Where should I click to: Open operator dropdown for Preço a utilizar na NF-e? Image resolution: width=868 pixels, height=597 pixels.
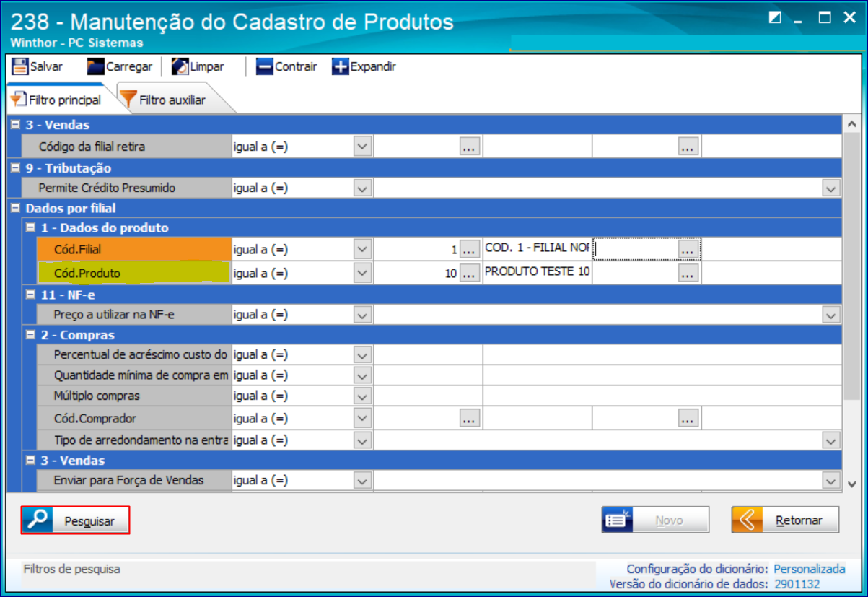pos(362,315)
